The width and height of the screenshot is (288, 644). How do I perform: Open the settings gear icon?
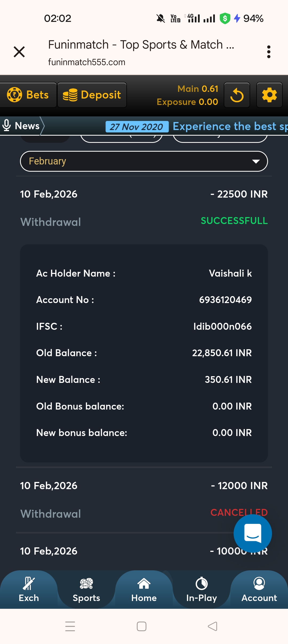(269, 95)
